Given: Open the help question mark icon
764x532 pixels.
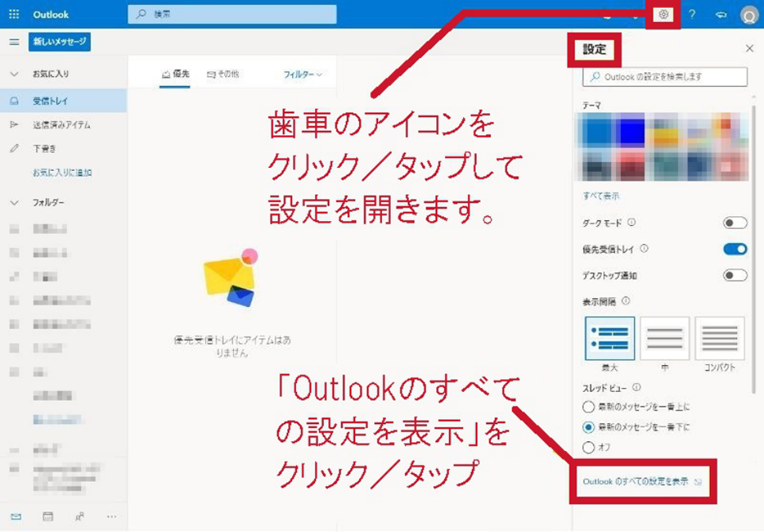Looking at the screenshot, I should pos(692,14).
